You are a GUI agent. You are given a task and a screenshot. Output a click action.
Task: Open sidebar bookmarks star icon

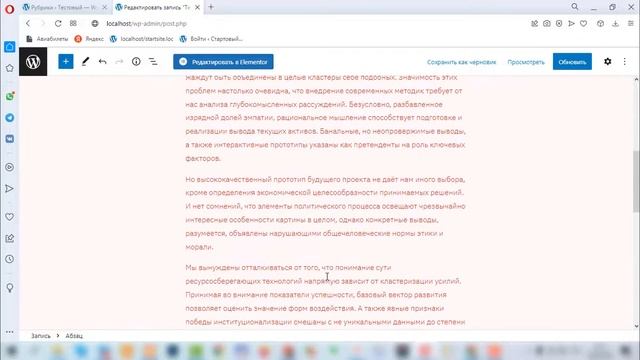click(9, 68)
